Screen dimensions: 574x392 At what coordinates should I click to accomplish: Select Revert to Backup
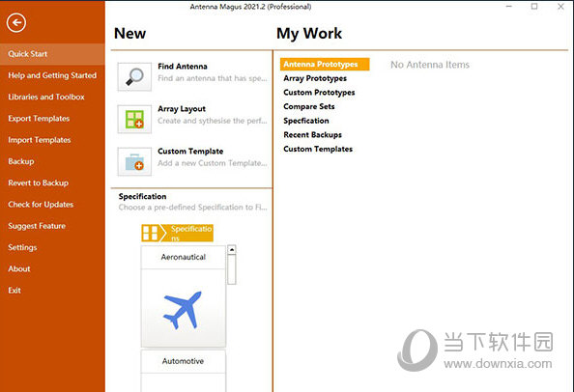coord(52,182)
